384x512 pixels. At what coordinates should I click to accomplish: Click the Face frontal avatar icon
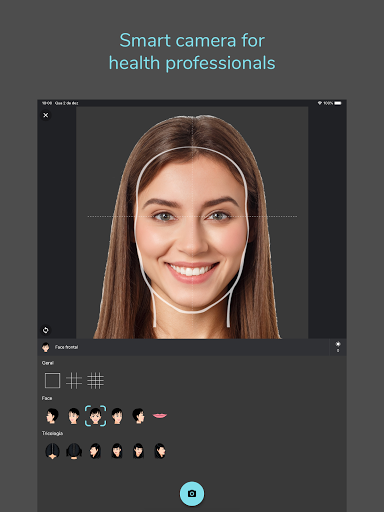46,347
